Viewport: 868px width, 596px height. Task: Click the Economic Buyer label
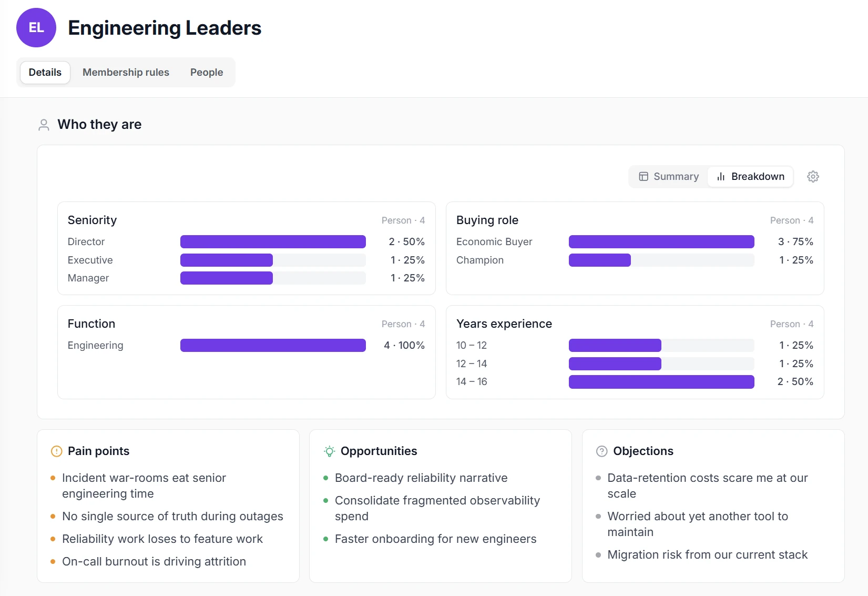tap(494, 242)
